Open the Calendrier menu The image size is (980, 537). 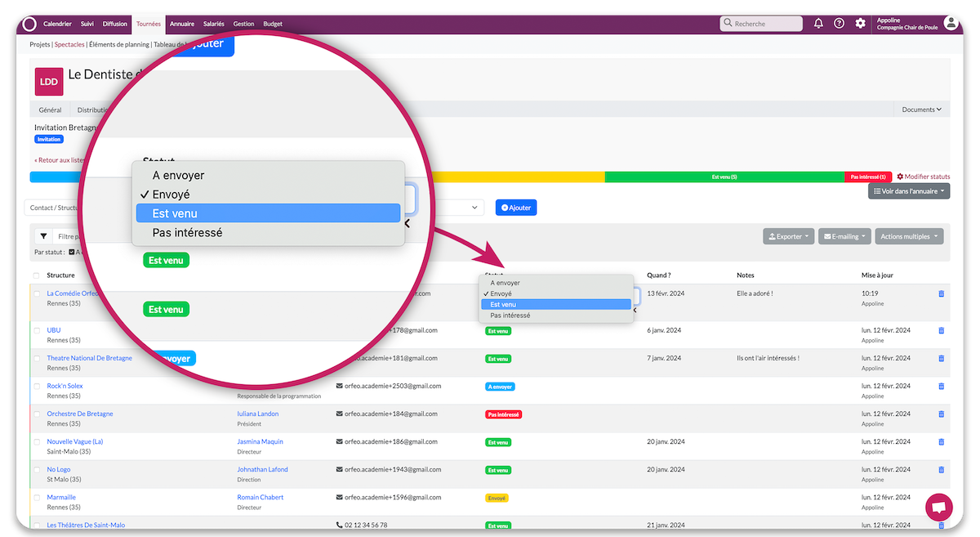click(58, 24)
